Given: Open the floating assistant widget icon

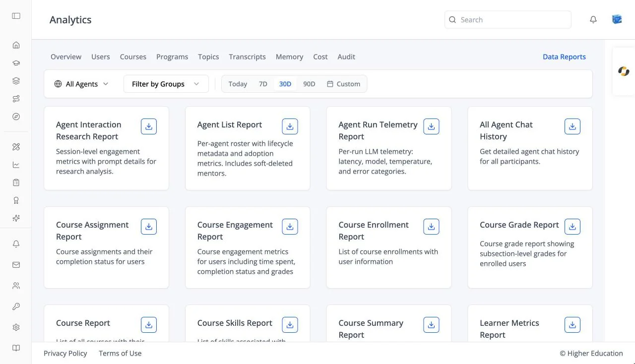Looking at the screenshot, I should pyautogui.click(x=624, y=71).
